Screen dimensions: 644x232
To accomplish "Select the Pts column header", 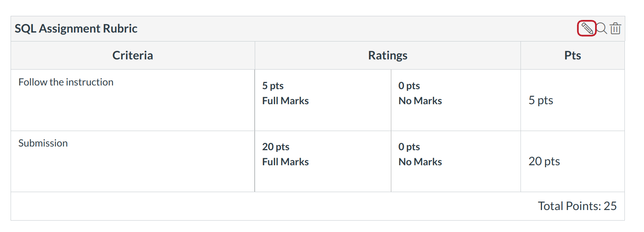I will click(572, 55).
